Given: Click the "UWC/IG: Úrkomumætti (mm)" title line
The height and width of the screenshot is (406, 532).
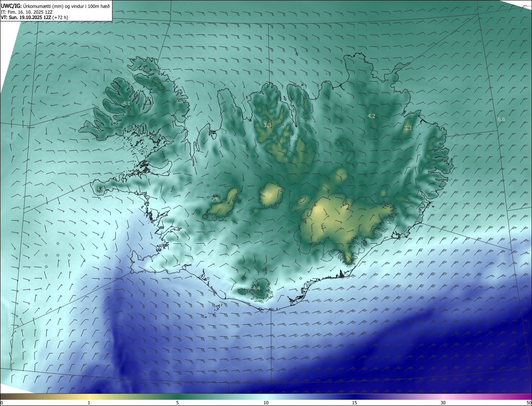Looking at the screenshot, I should [x=55, y=6].
